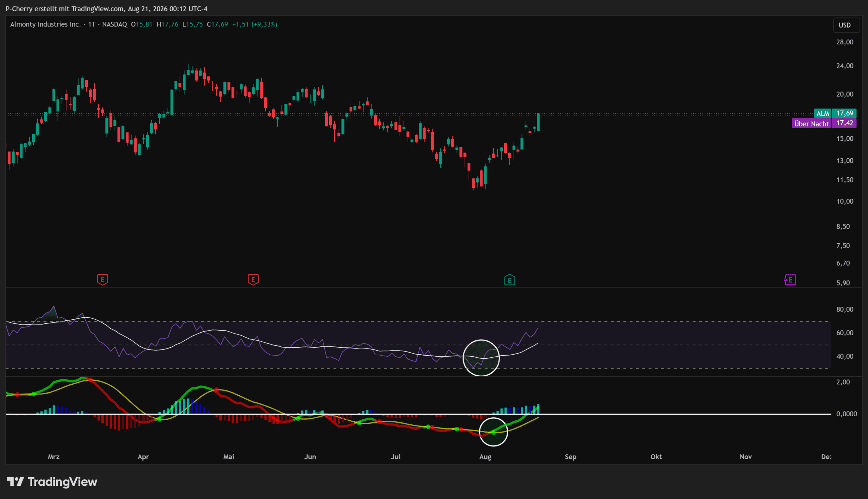This screenshot has height=499, width=868.
Task: Click the Sep label on the time axis
Action: tap(571, 457)
